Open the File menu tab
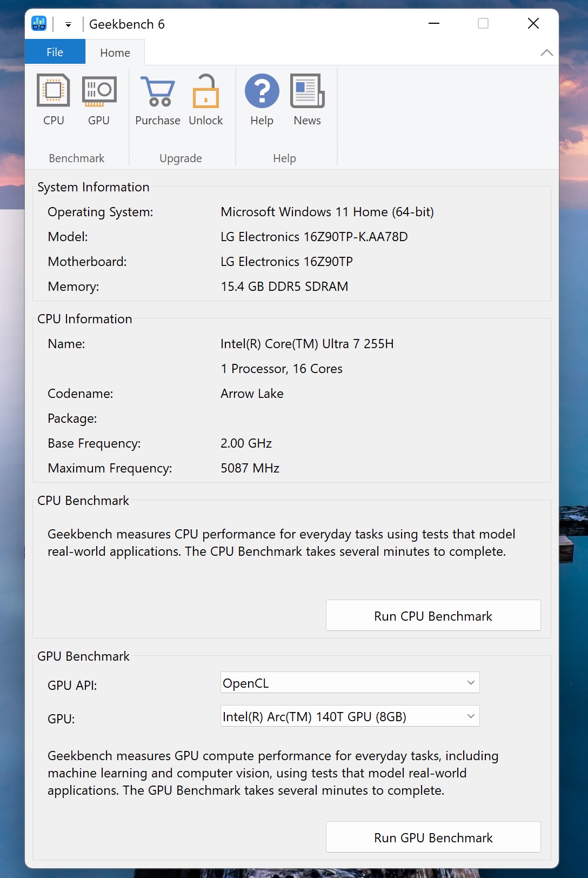Viewport: 588px width, 878px height. point(55,52)
